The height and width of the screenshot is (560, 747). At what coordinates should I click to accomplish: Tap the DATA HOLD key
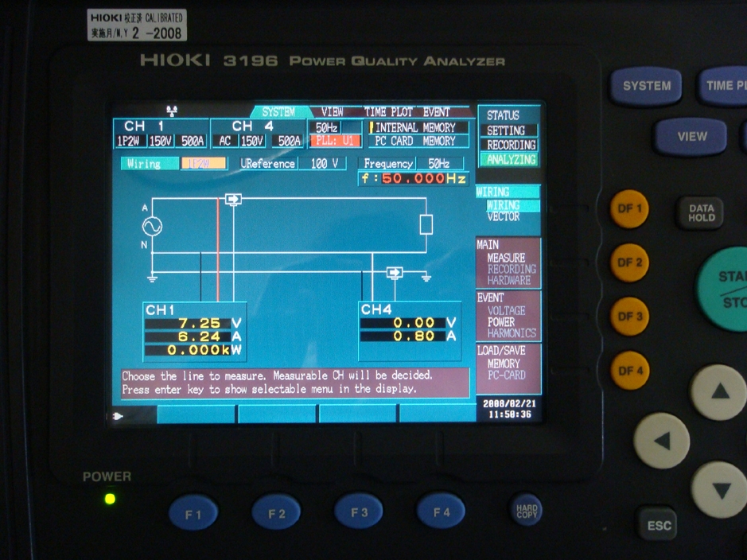pos(701,213)
